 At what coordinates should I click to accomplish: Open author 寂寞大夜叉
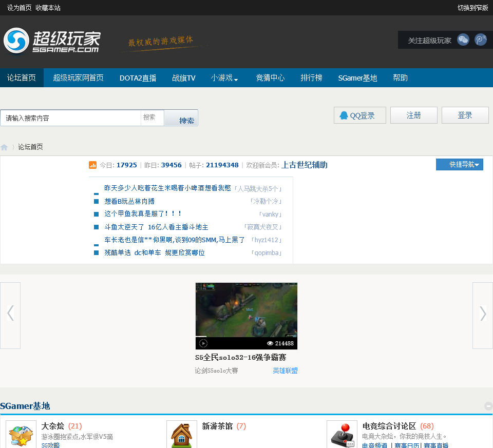(262, 227)
